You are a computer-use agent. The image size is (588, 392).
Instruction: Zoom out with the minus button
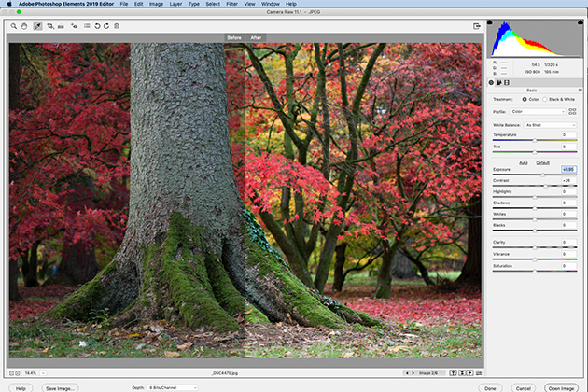pyautogui.click(x=11, y=373)
